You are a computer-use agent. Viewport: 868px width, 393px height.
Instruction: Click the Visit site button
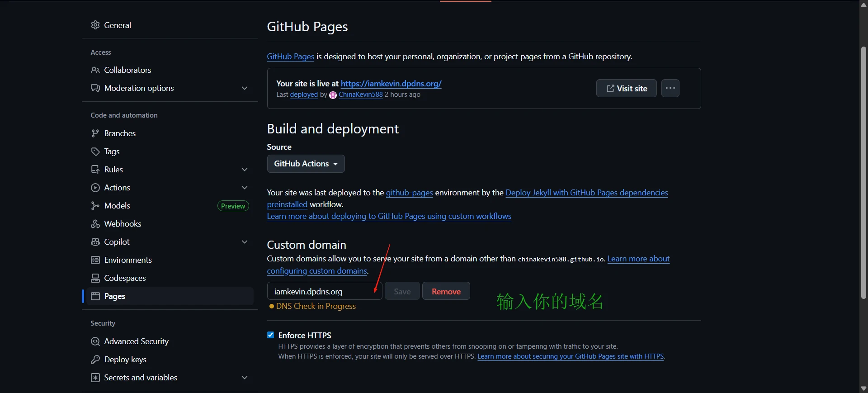(x=626, y=88)
